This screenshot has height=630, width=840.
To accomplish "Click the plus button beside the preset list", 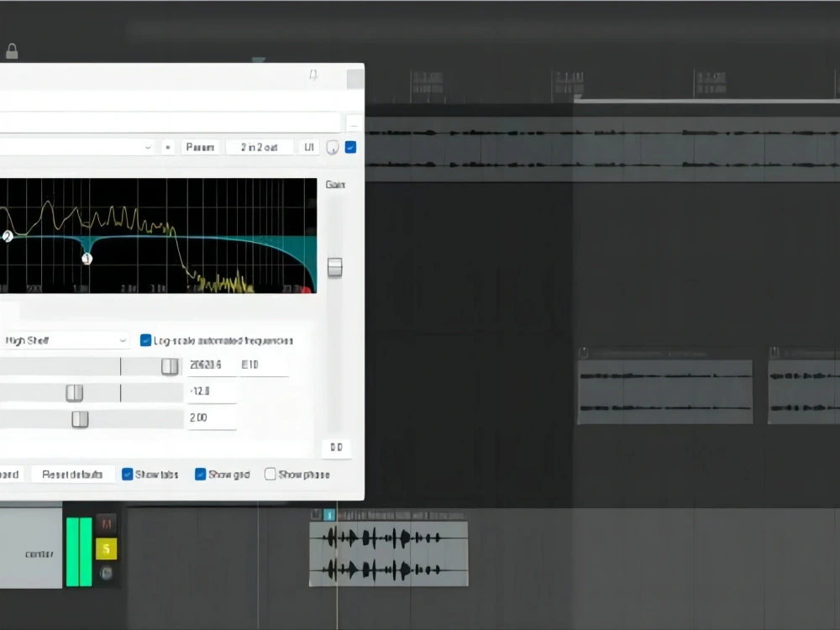I will click(x=168, y=147).
